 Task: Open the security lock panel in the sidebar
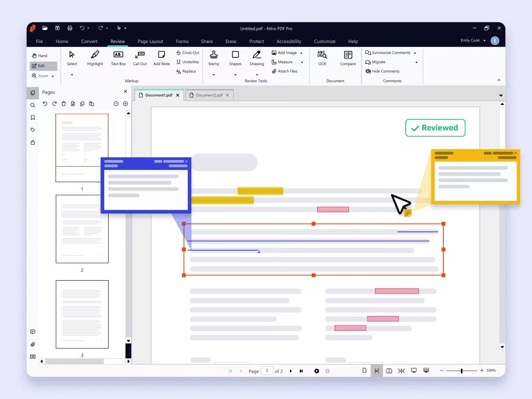(33, 142)
